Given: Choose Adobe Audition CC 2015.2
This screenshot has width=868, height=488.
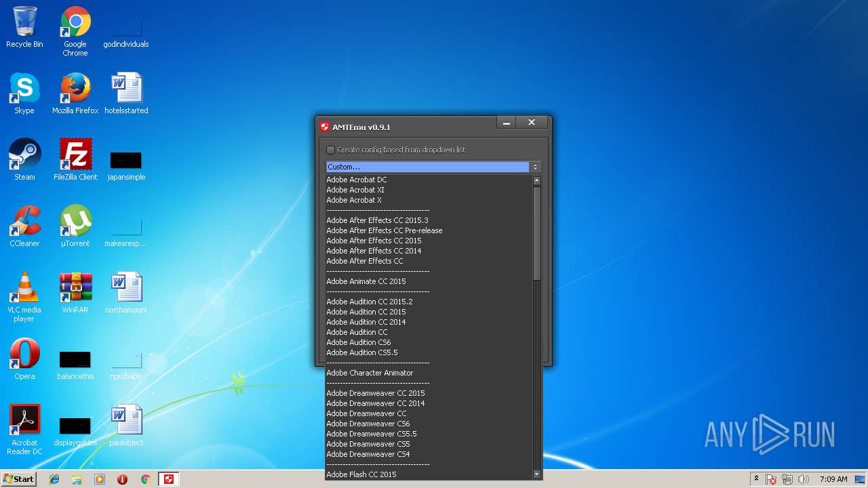Looking at the screenshot, I should click(x=429, y=302).
